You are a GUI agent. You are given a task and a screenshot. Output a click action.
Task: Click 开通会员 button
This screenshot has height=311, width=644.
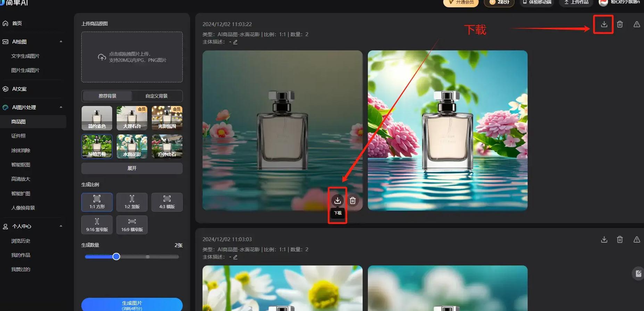[461, 2]
